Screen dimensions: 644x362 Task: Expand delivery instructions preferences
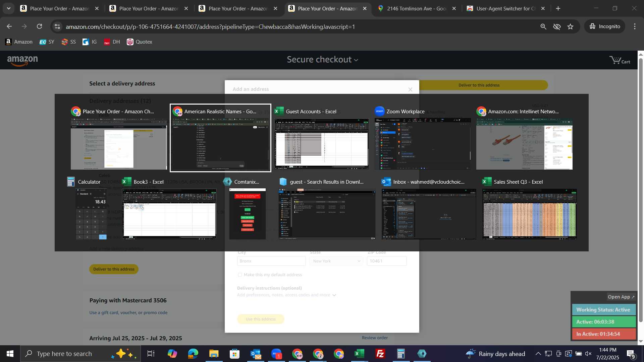(x=286, y=295)
